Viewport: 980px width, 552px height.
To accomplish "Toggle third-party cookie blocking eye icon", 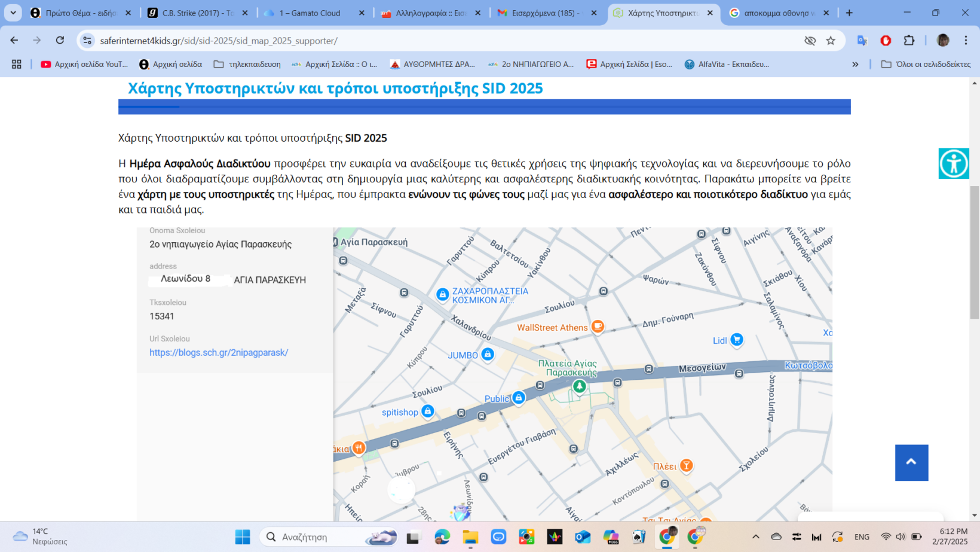I will pyautogui.click(x=810, y=41).
